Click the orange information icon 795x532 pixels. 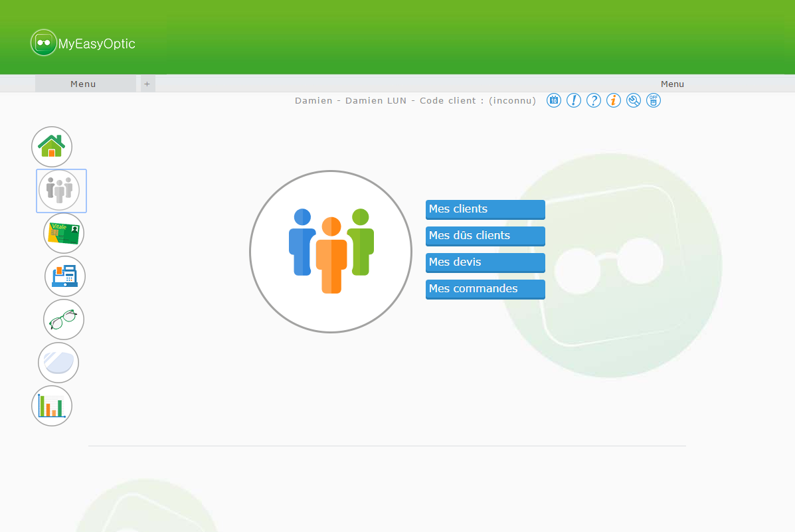click(614, 100)
